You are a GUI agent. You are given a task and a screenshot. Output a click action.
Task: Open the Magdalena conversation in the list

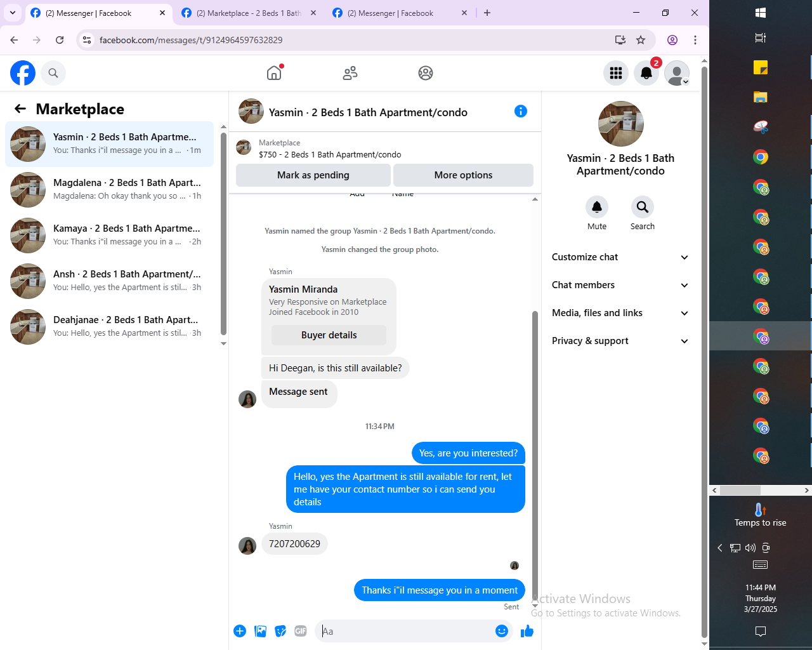click(109, 190)
